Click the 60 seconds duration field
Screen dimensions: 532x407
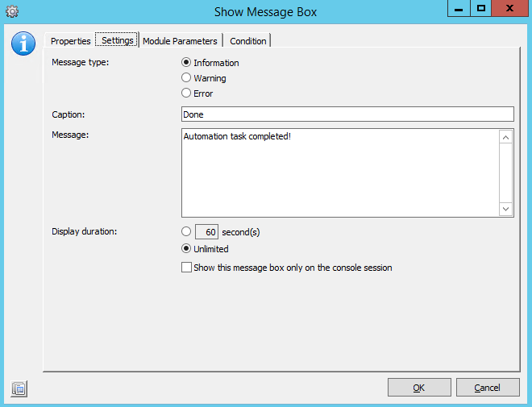click(207, 232)
